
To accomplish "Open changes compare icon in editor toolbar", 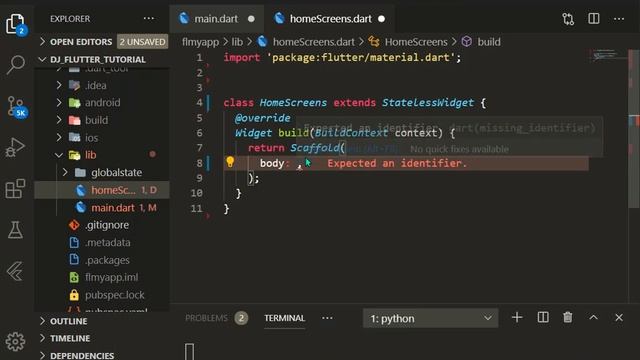I will [x=568, y=19].
